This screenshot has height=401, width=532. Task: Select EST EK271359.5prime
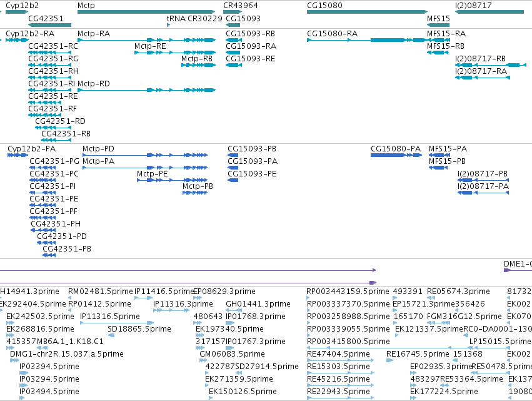[239, 379]
